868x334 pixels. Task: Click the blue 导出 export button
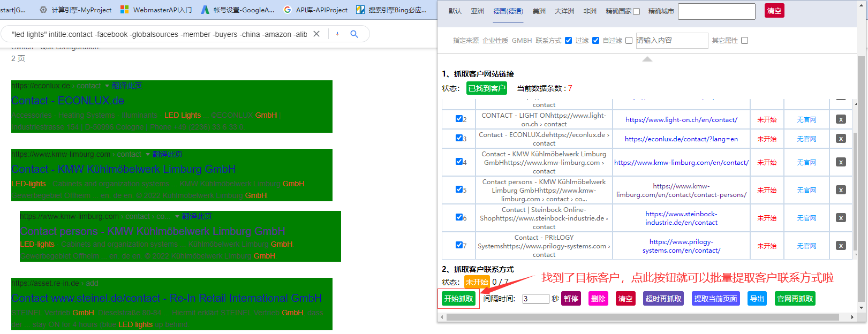(757, 299)
